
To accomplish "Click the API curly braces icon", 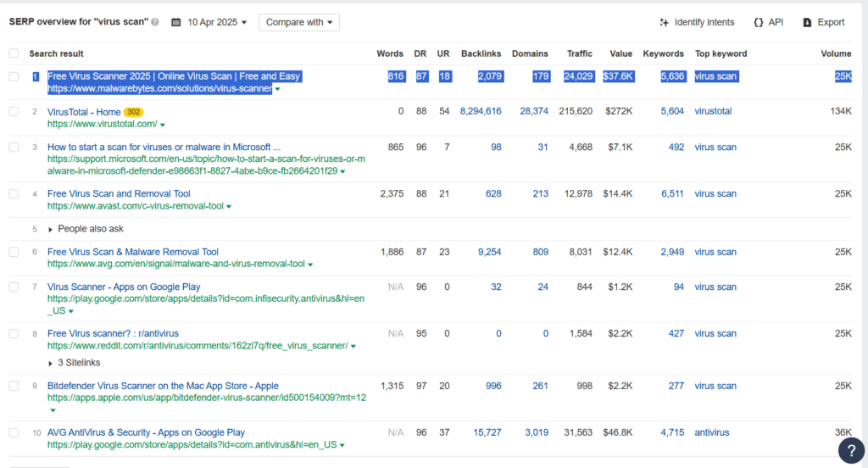I will click(759, 22).
